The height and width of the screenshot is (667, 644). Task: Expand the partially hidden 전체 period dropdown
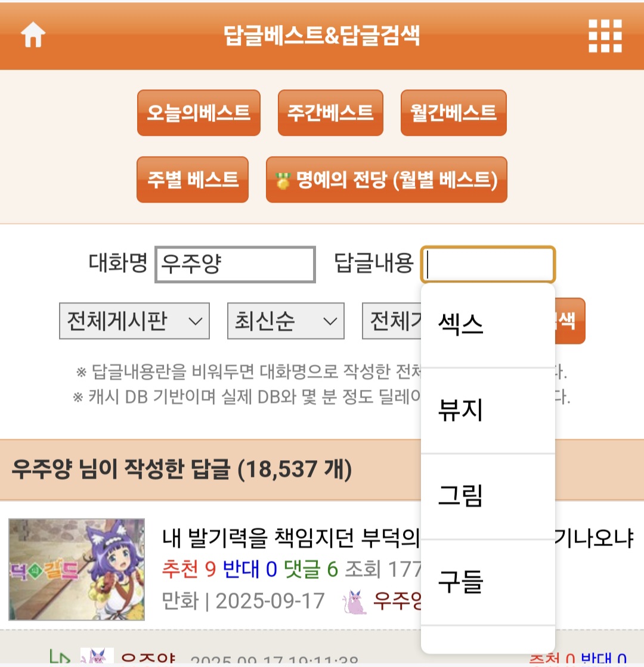[x=392, y=321]
